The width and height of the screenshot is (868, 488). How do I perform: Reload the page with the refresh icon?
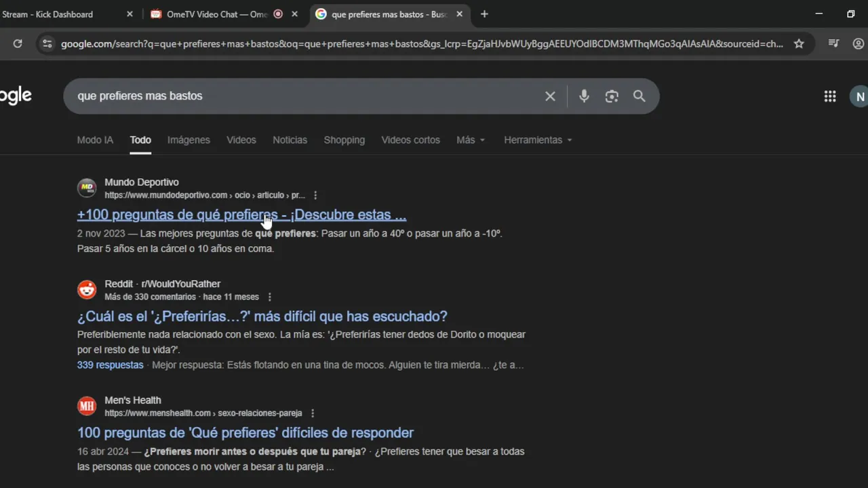pyautogui.click(x=18, y=43)
